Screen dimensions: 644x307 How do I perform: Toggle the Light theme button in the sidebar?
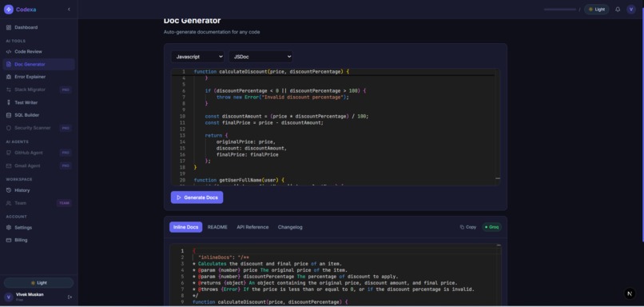(x=38, y=283)
